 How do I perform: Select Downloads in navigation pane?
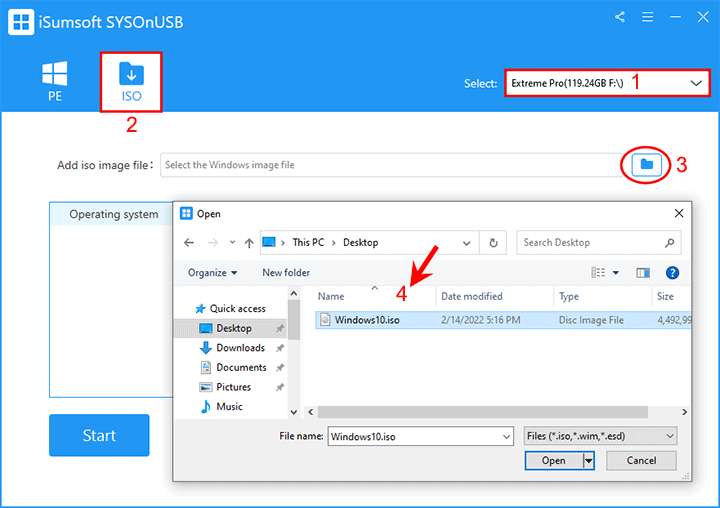(240, 348)
